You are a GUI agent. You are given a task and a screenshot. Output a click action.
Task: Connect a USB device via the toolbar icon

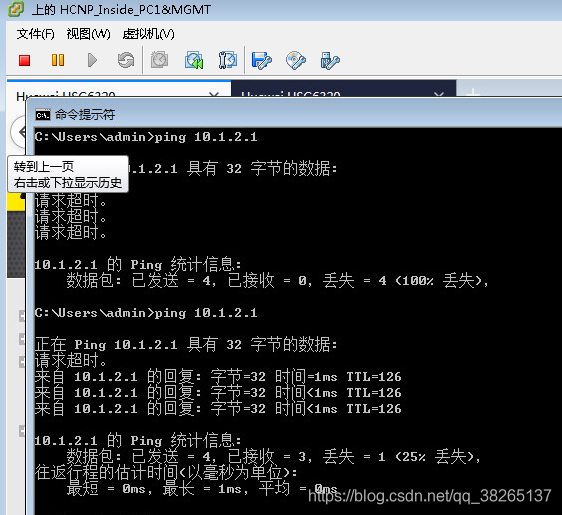pyautogui.click(x=330, y=60)
